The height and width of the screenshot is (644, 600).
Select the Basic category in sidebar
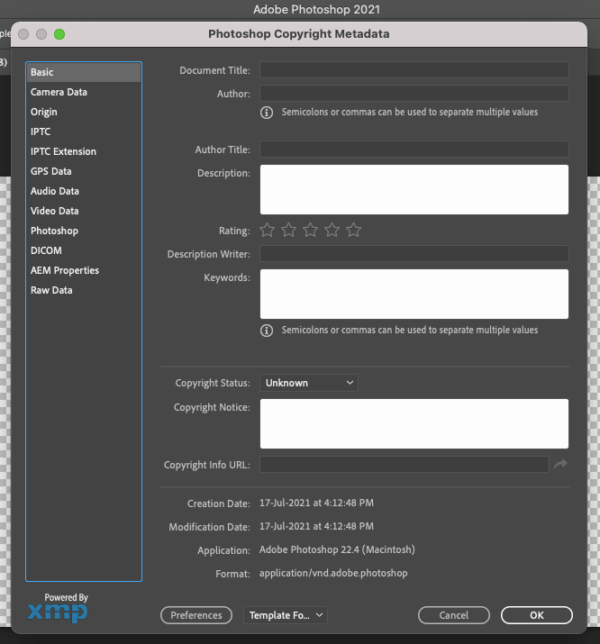pos(84,72)
